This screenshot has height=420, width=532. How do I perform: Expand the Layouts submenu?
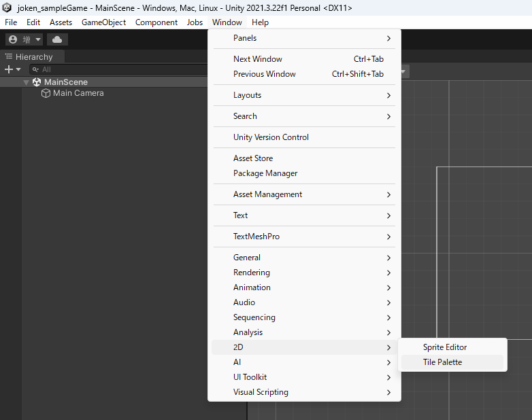click(x=304, y=95)
